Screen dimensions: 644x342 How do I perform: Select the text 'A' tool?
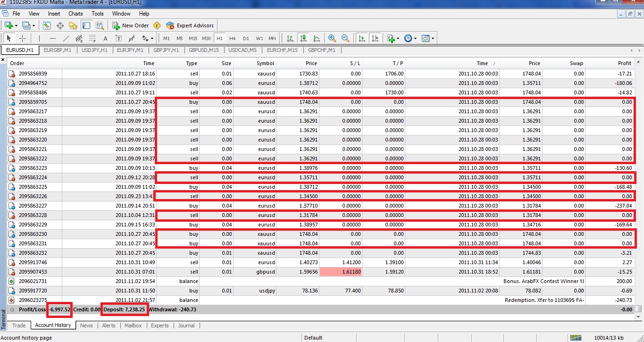[105, 38]
